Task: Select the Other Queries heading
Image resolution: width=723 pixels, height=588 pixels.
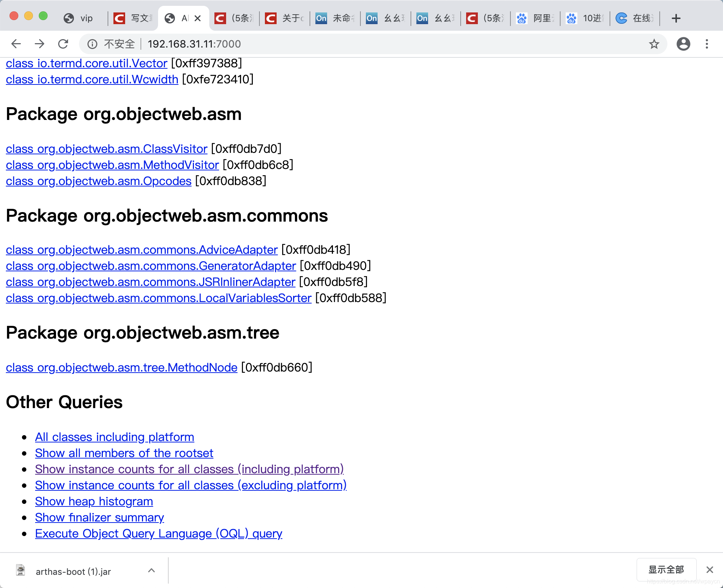Action: point(64,402)
